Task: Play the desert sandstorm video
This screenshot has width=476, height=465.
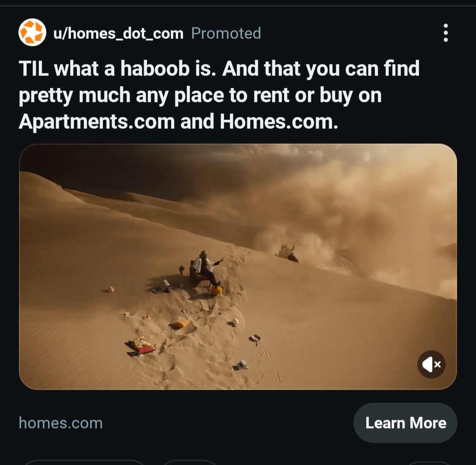Action: point(238,267)
